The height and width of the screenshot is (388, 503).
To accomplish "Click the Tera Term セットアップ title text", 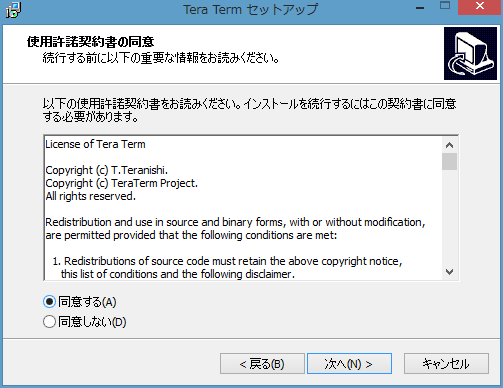I will pyautogui.click(x=251, y=9).
